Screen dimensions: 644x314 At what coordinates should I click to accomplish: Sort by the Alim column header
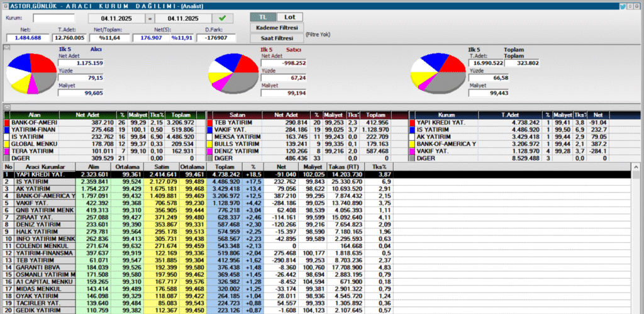[x=92, y=166]
